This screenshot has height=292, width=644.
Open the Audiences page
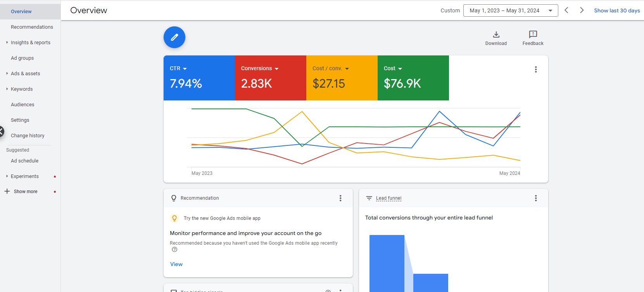click(22, 105)
